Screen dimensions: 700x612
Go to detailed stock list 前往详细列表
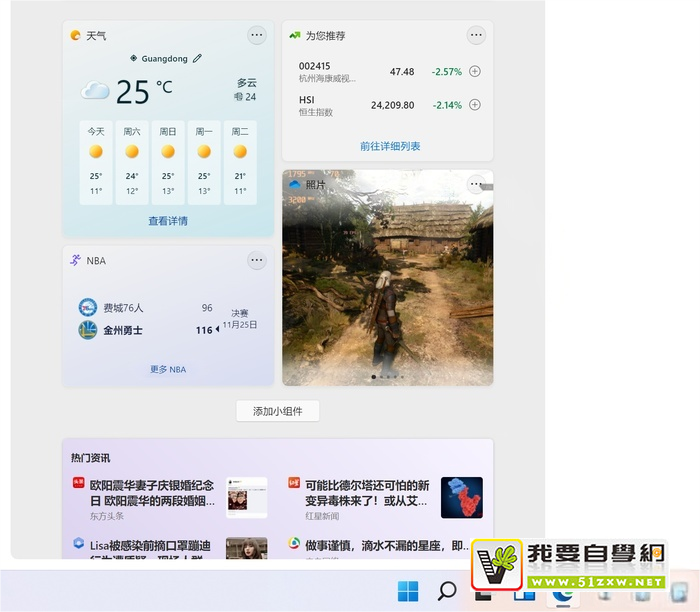(390, 146)
